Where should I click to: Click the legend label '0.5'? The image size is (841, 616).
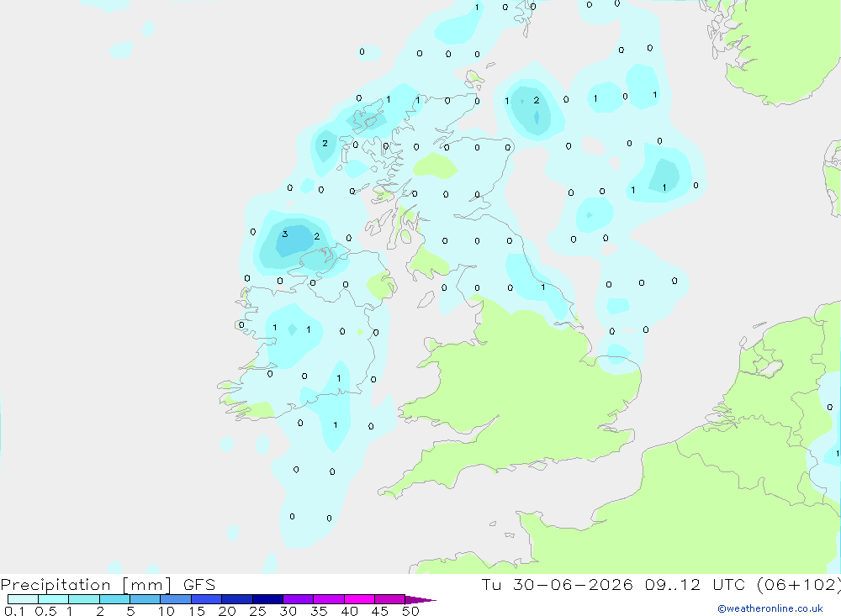(x=45, y=611)
